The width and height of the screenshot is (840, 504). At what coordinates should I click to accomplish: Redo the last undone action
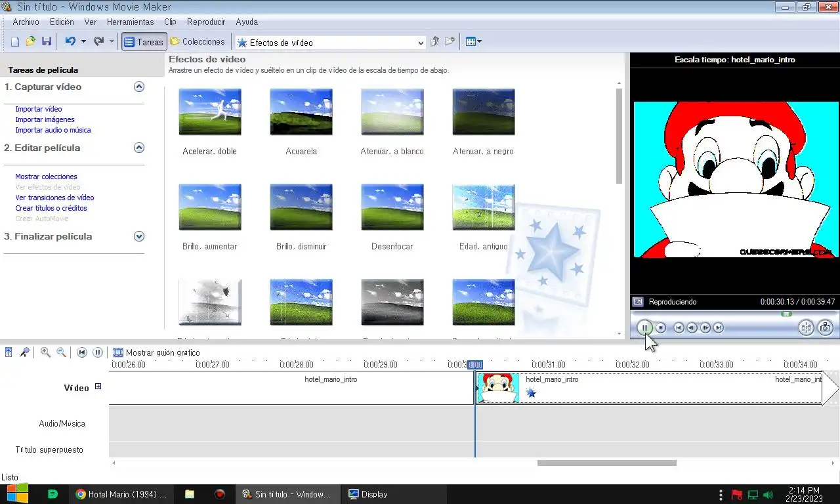[x=98, y=41]
